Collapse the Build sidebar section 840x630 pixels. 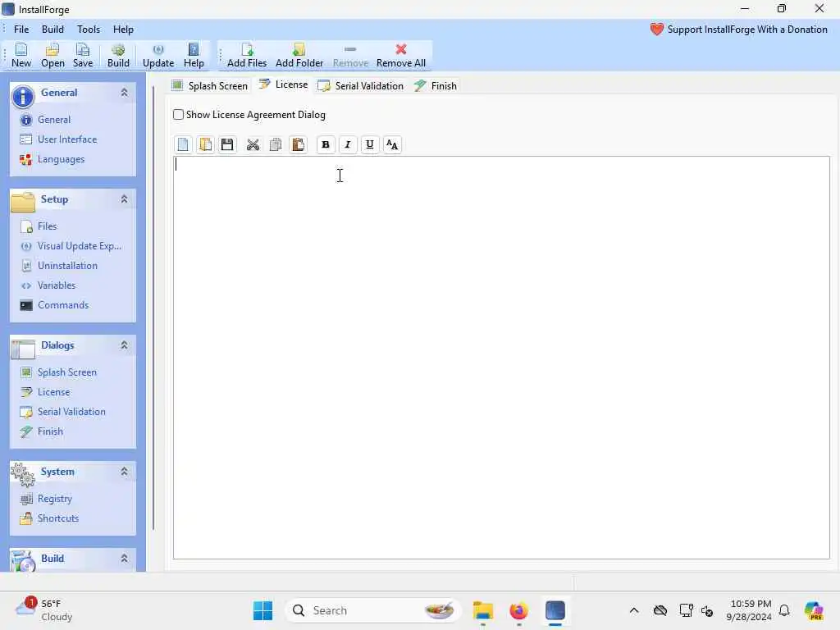[x=125, y=558]
